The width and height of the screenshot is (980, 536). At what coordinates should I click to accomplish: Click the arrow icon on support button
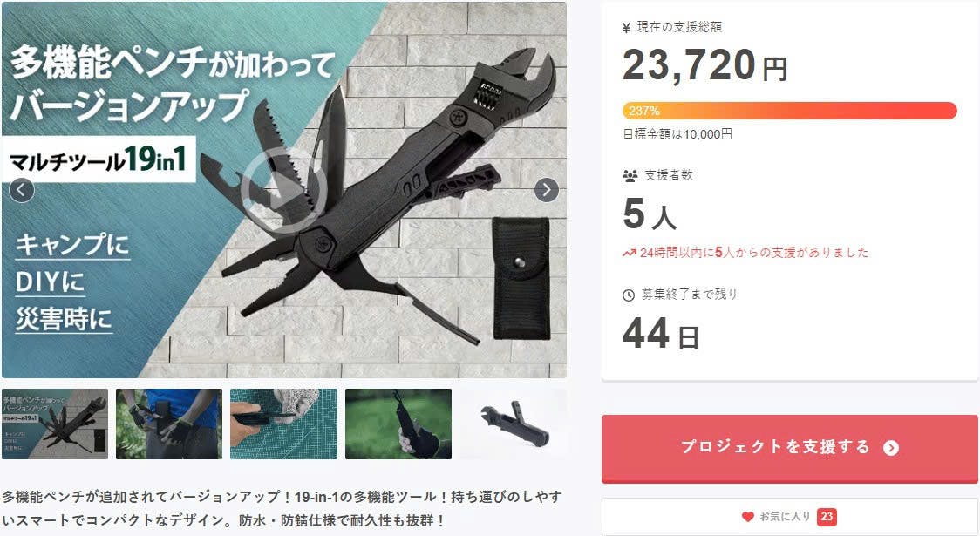coord(890,448)
